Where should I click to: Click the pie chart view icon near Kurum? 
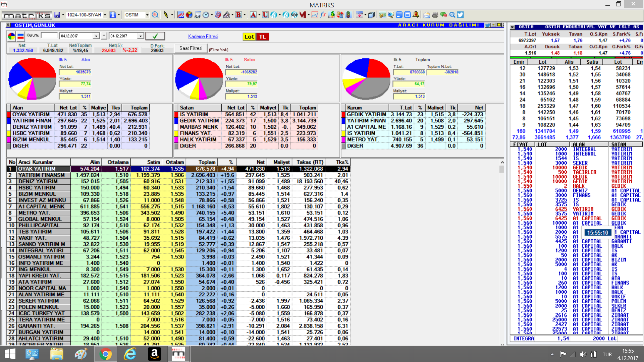[11, 36]
